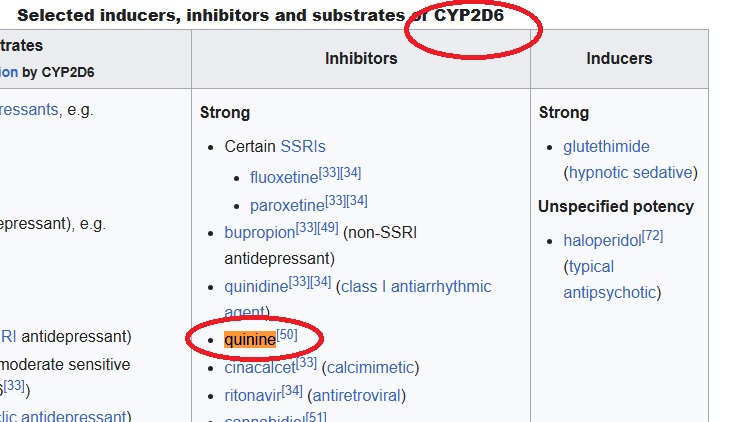Open the quinidine article link
This screenshot has width=731, height=422.
(256, 287)
